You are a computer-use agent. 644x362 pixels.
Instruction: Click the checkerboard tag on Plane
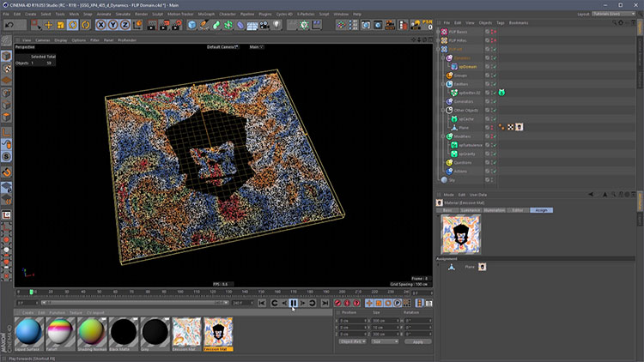click(x=510, y=127)
